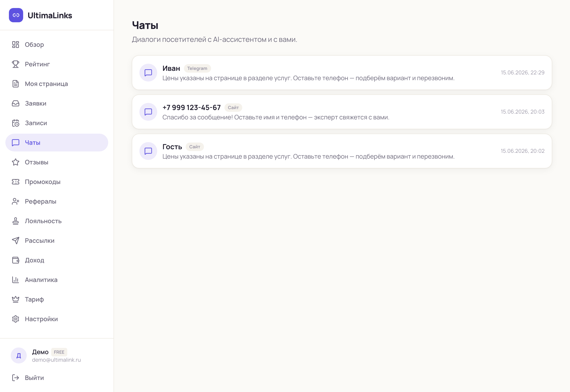Click the Промокоды ticket icon
This screenshot has height=392, width=570.
coord(15,182)
